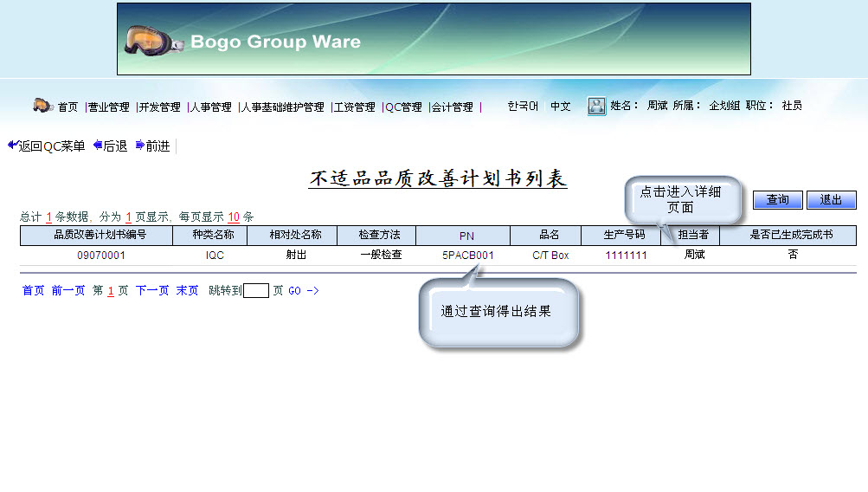Open the QC管理 menu

point(403,107)
